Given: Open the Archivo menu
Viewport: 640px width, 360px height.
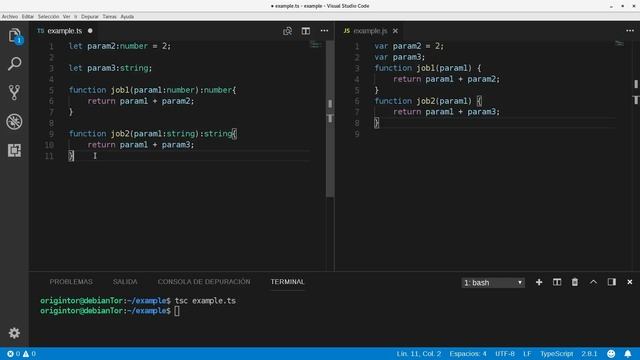Looking at the screenshot, I should [10, 17].
